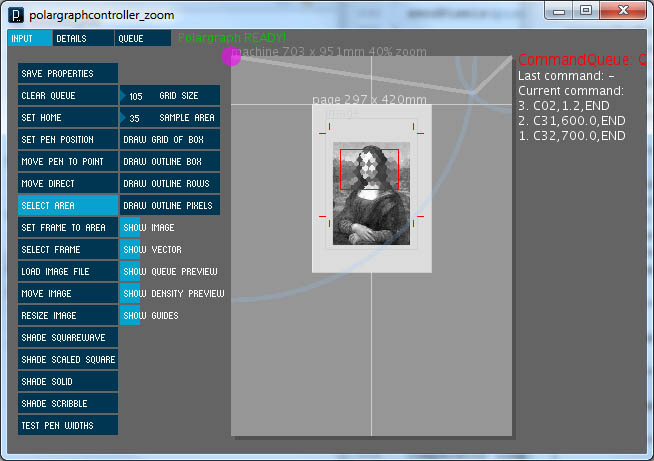Toggle SHOW VECTOR
654x461 pixels.
pyautogui.click(x=130, y=249)
